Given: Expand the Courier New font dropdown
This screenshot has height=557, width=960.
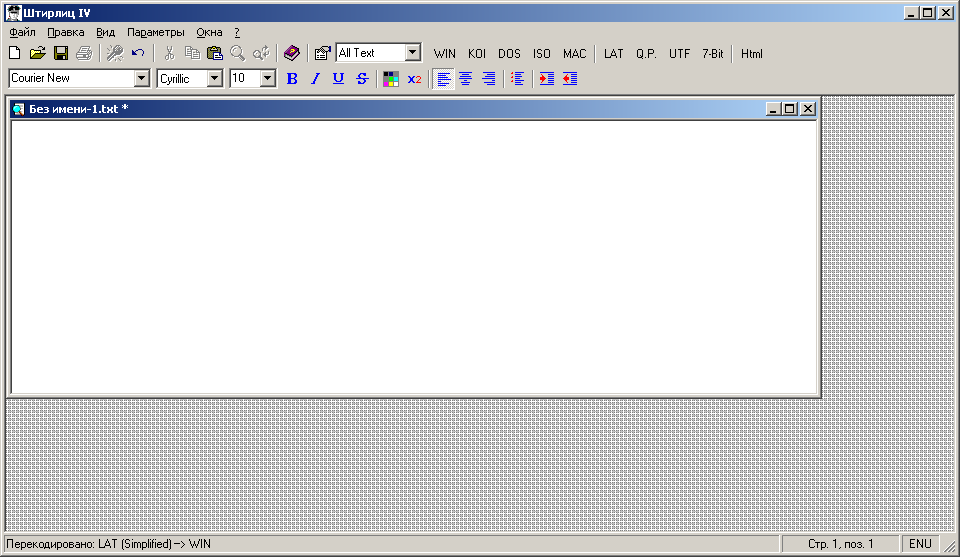Looking at the screenshot, I should point(141,78).
